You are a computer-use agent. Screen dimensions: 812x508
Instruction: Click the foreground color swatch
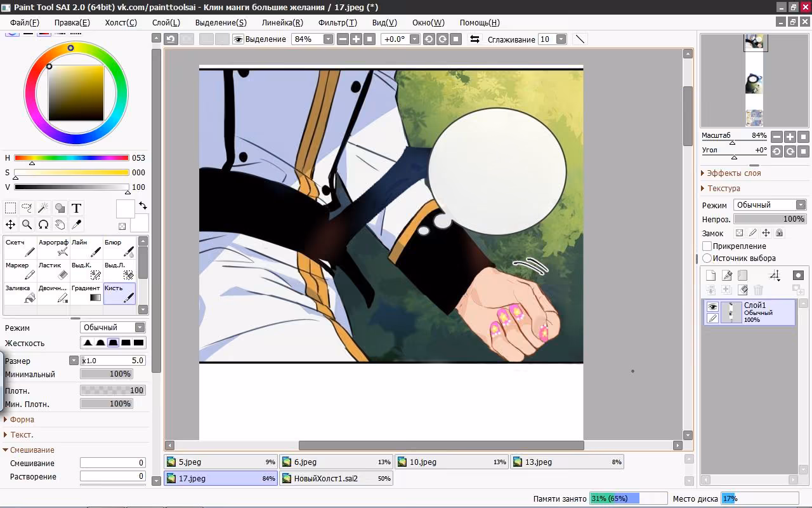coord(125,209)
